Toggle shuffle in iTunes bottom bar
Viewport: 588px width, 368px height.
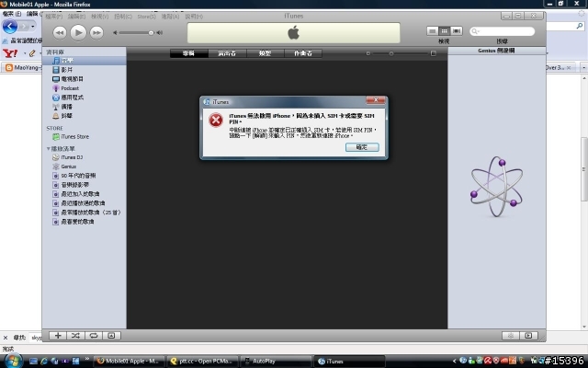point(75,336)
